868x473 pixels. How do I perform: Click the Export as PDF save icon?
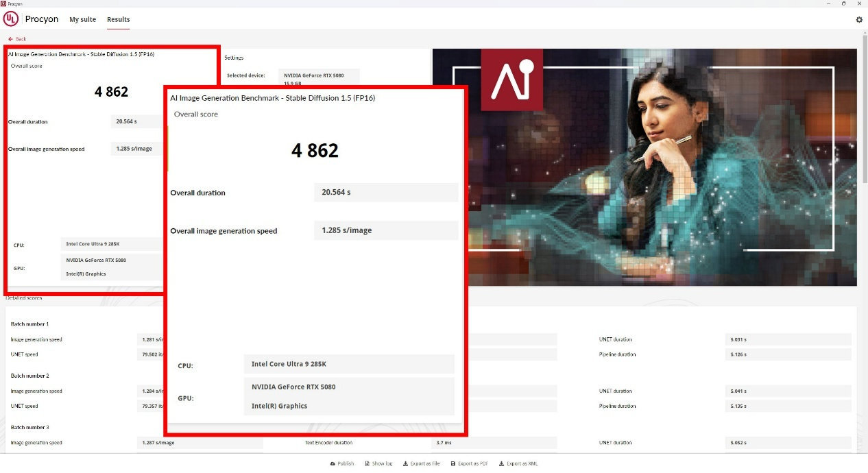coord(453,463)
